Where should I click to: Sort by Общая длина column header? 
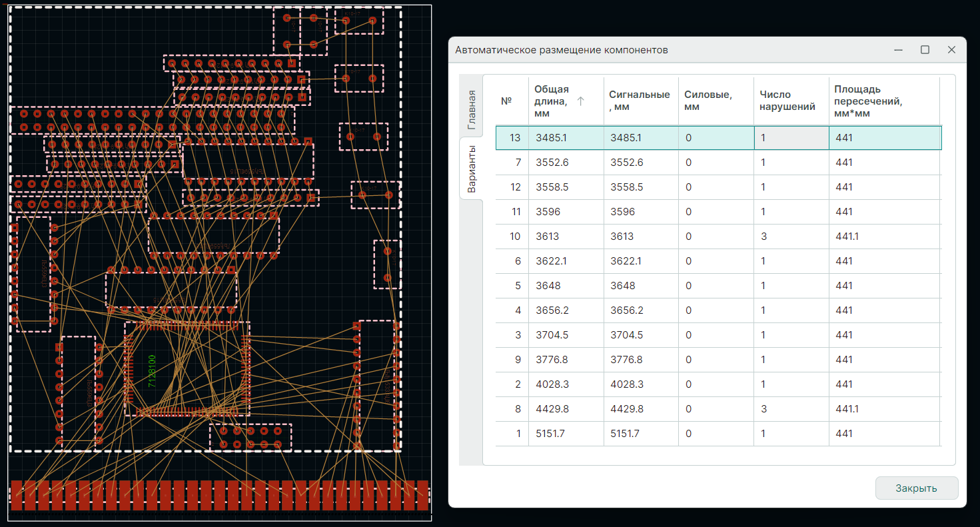pyautogui.click(x=552, y=101)
